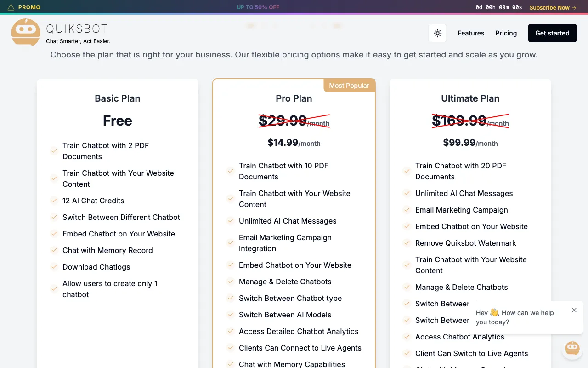The image size is (588, 368).
Task: Click the Most Popular badge
Action: pos(349,86)
